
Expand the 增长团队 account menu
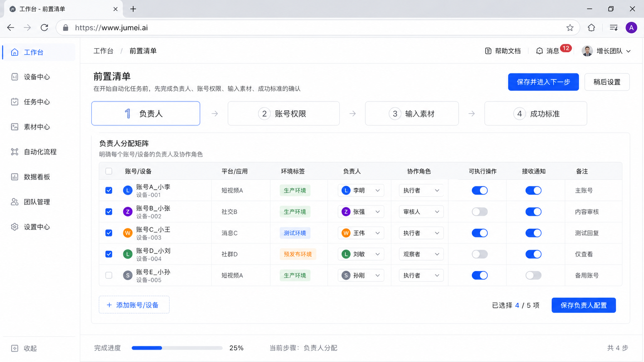click(x=606, y=51)
